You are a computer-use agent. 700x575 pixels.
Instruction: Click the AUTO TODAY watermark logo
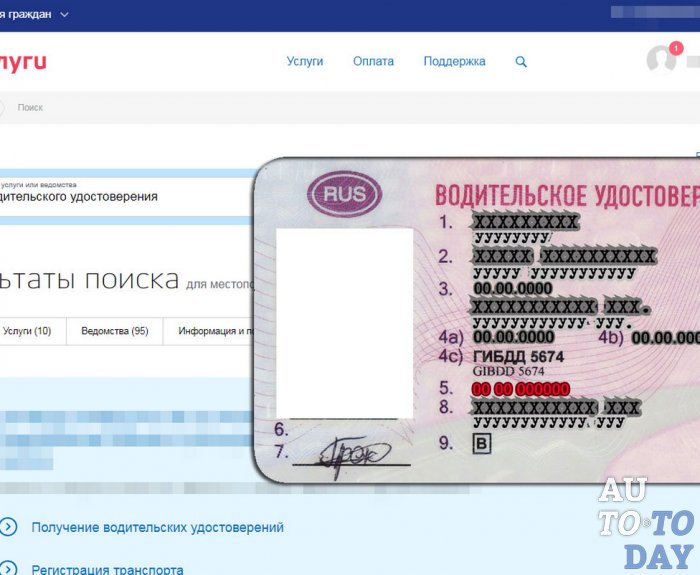click(x=645, y=522)
